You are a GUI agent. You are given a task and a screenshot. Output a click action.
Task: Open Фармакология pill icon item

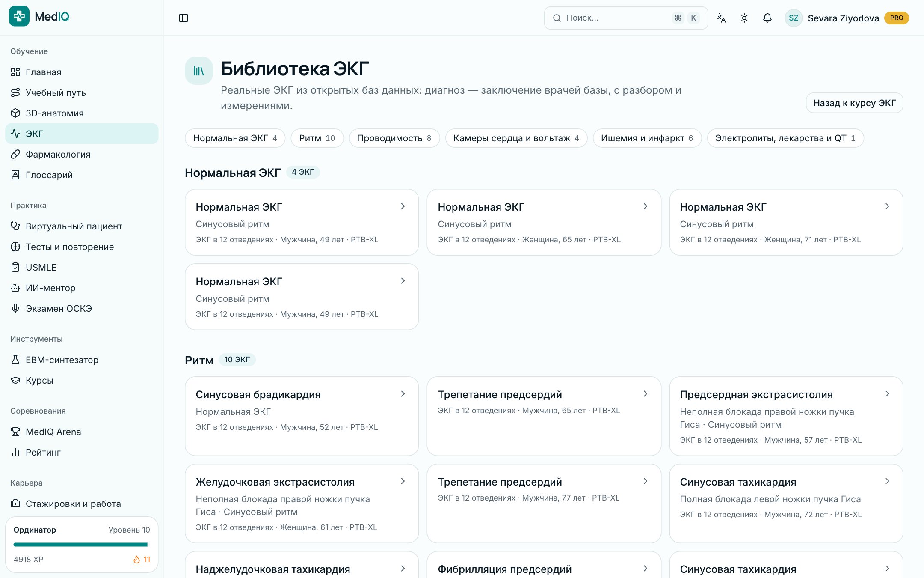pos(82,154)
